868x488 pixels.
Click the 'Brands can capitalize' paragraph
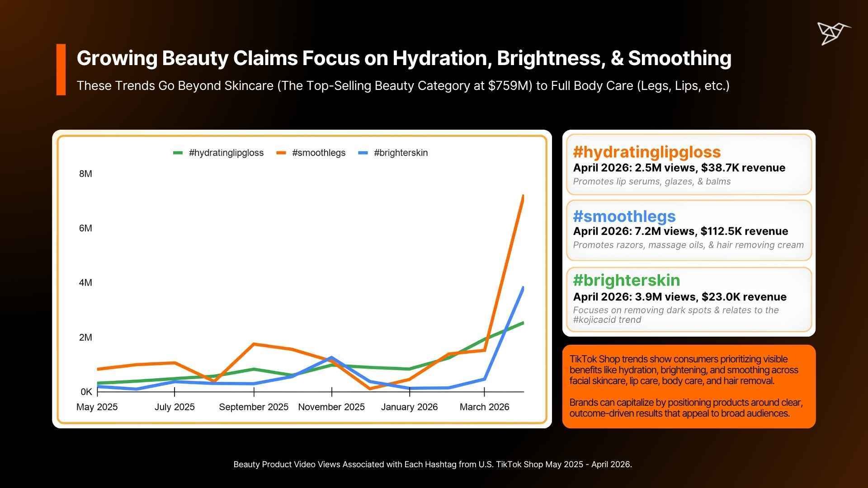pos(686,408)
